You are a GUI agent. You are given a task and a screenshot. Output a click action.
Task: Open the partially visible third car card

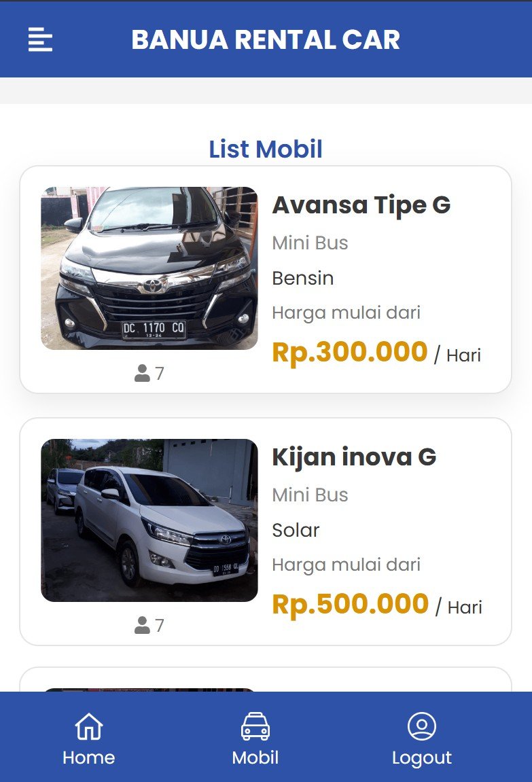coord(266,681)
